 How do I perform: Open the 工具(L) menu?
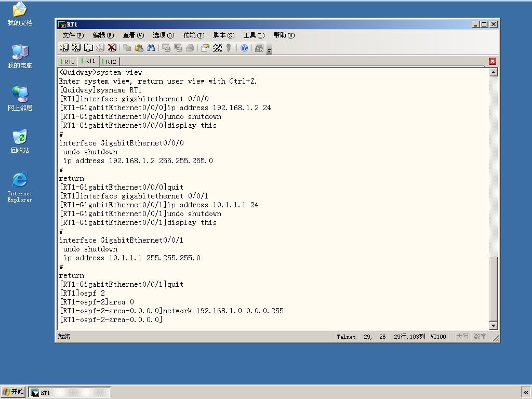tap(254, 35)
